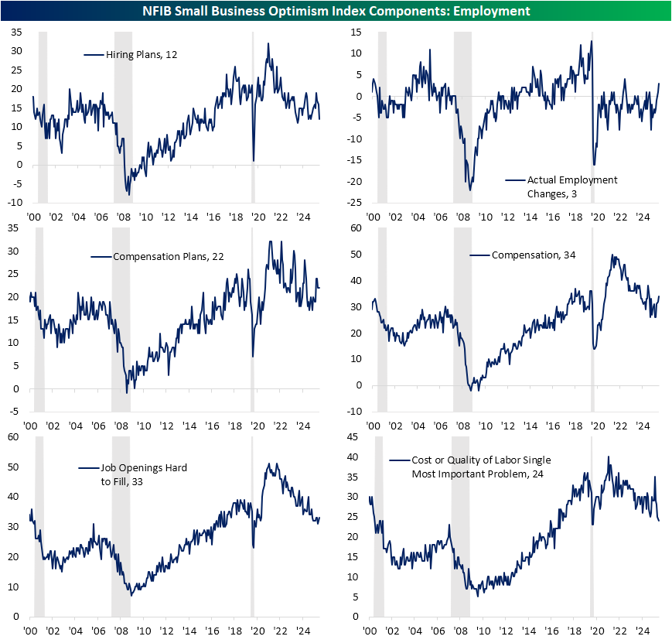The height and width of the screenshot is (643, 672).
Task: Click the 60 y-axis label on Compensation chart
Action: coord(357,228)
